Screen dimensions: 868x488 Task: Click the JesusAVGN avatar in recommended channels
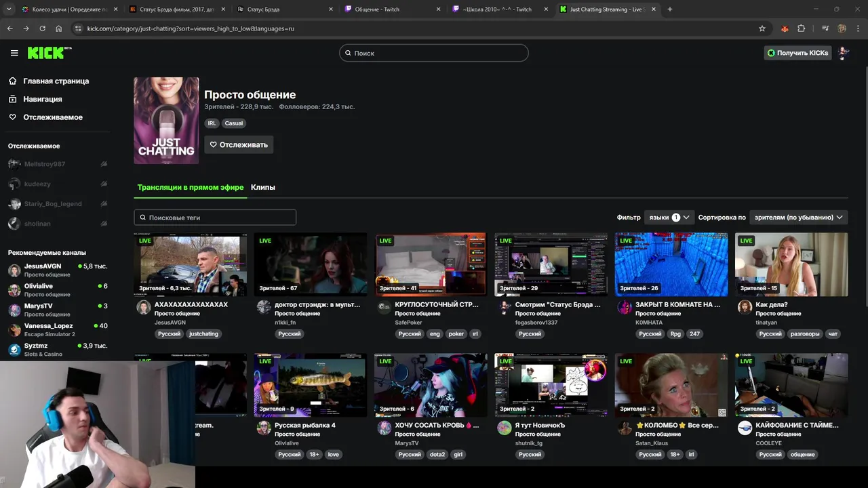click(x=14, y=270)
